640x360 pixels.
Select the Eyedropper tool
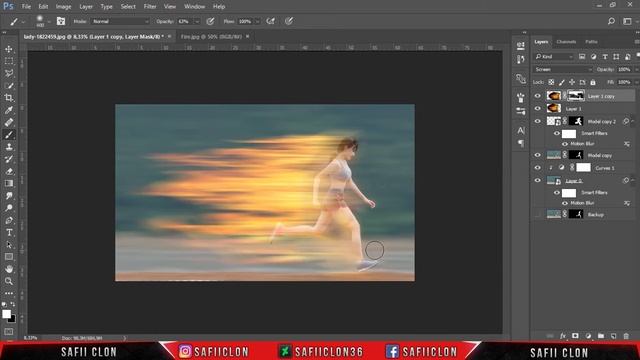click(x=9, y=110)
